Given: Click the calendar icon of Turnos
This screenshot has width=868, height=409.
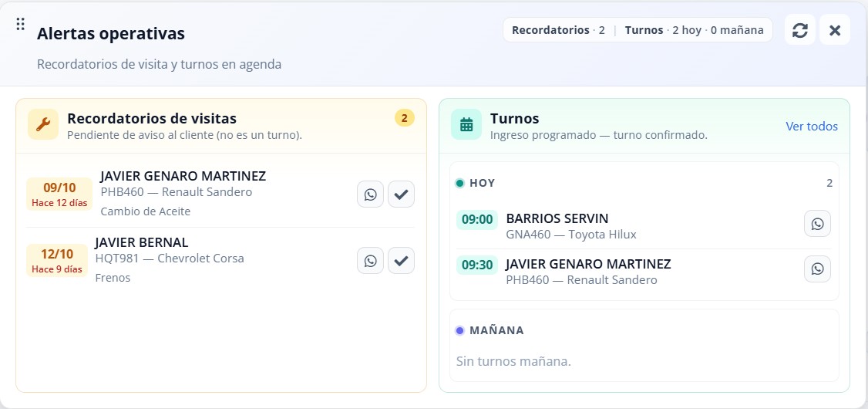Looking at the screenshot, I should tap(466, 124).
